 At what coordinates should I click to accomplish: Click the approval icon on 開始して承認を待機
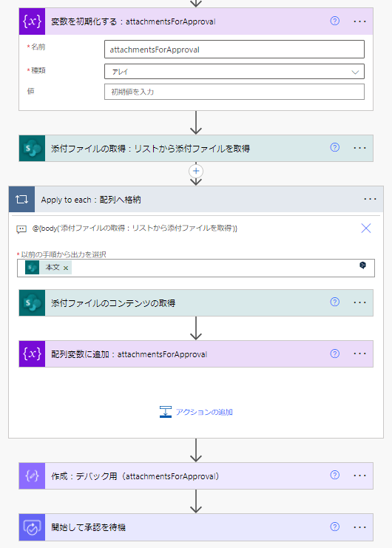pyautogui.click(x=32, y=527)
